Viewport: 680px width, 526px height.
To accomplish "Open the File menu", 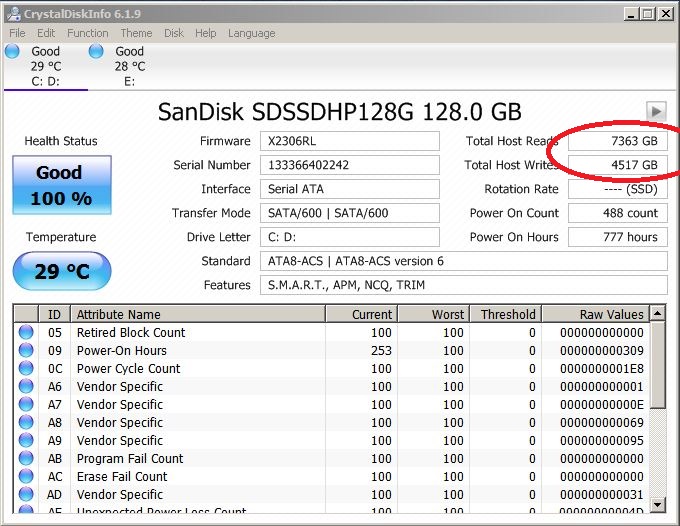I will pos(17,33).
